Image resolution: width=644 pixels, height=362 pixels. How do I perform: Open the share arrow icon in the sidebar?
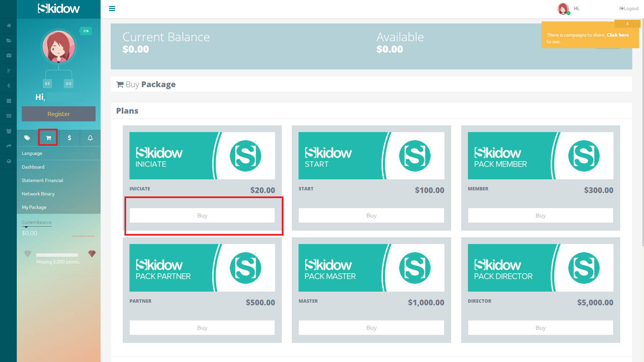point(9,146)
